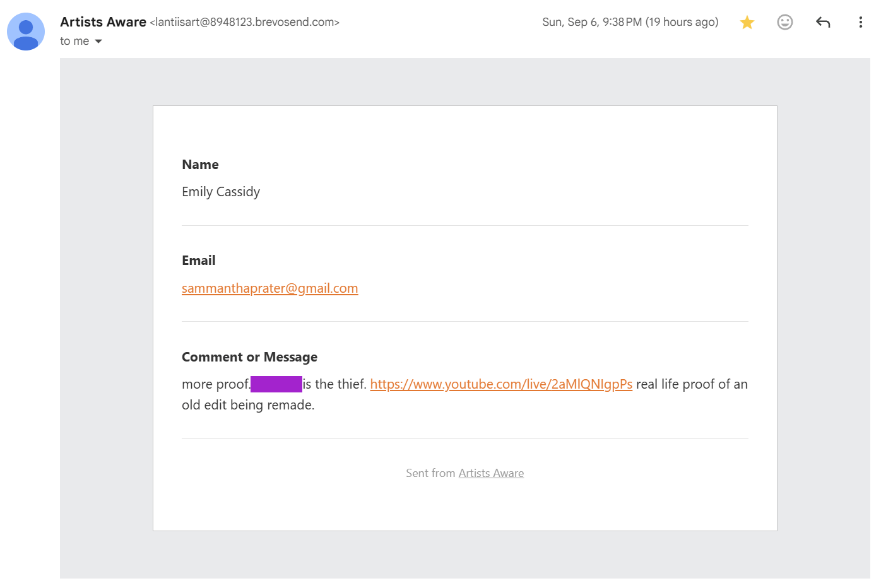Screen dimensions: 881x588
Task: Click the Artists Aware sender name
Action: [x=103, y=22]
